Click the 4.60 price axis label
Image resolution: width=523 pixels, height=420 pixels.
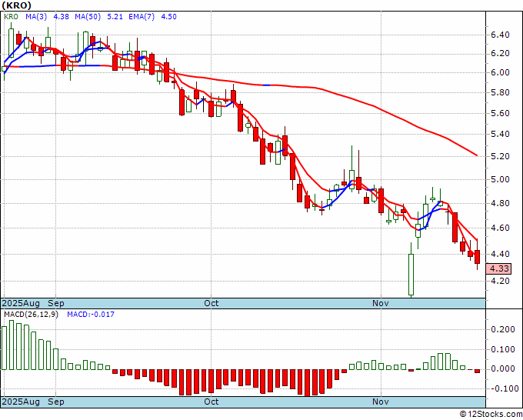(500, 228)
